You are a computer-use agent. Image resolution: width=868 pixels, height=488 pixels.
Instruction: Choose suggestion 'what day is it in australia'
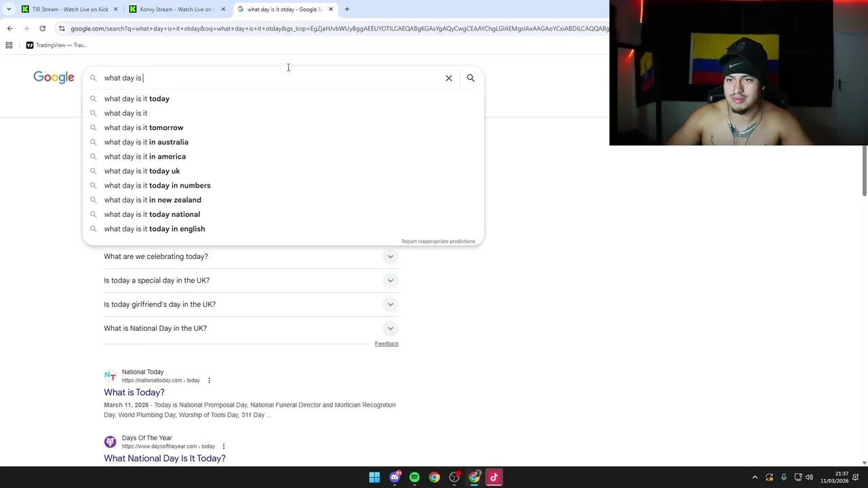coord(283,142)
